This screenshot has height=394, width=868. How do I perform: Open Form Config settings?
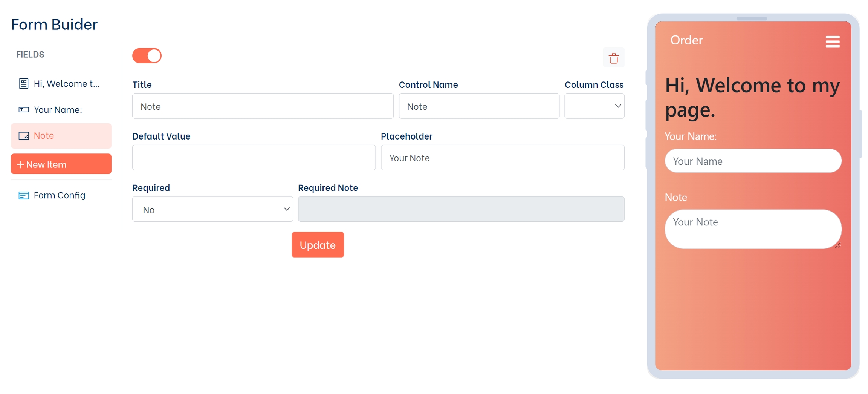click(x=60, y=195)
